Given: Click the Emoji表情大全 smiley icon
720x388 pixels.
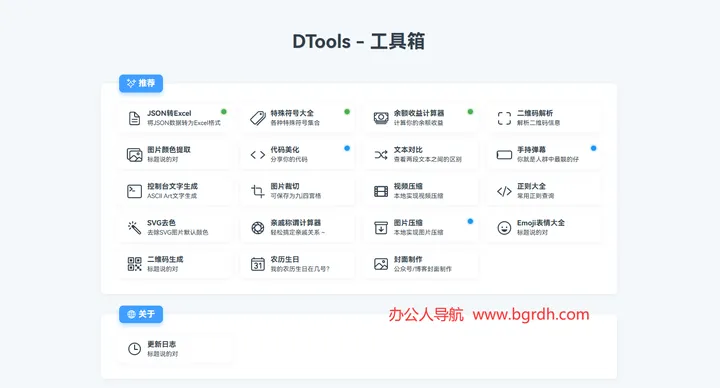Looking at the screenshot, I should 504,227.
